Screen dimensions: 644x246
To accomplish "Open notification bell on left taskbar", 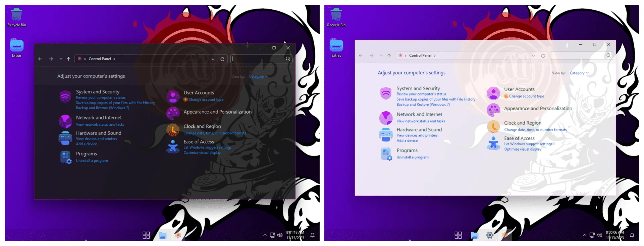I will [x=312, y=235].
